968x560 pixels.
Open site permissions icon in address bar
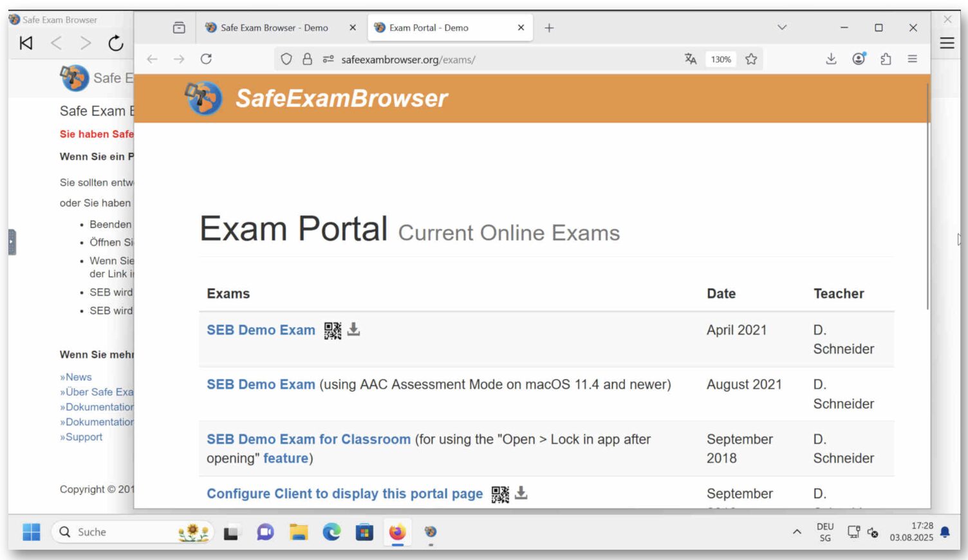[328, 59]
